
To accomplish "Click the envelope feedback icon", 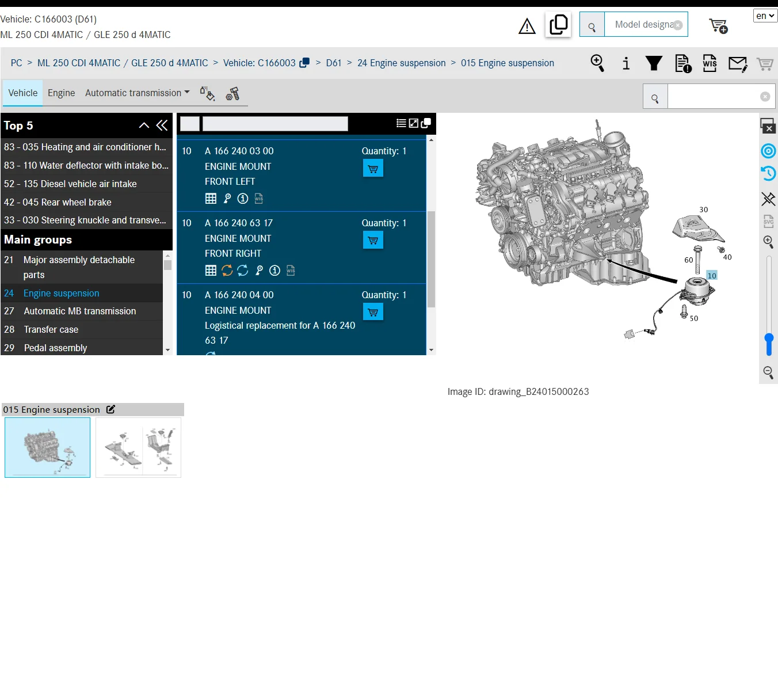I will 738,64.
